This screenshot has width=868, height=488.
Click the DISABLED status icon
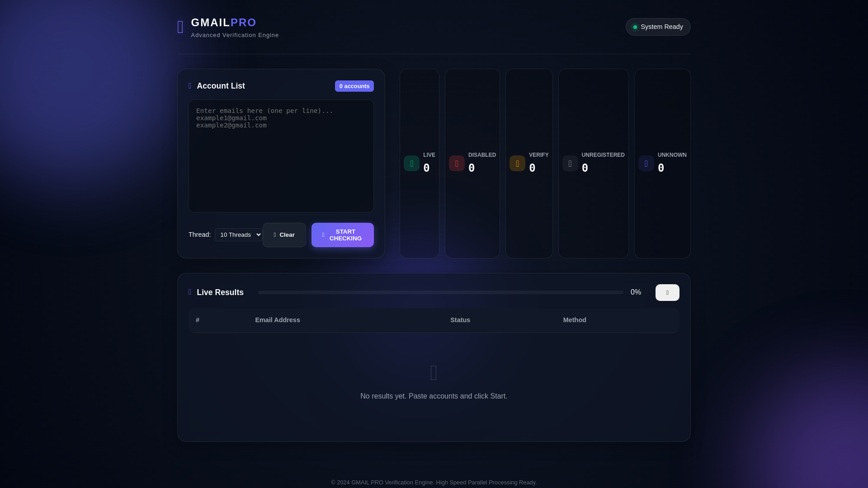457,164
